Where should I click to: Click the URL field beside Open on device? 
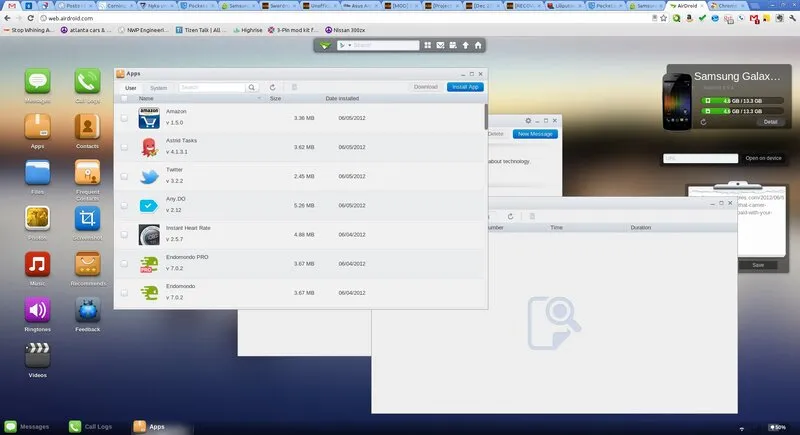point(701,158)
